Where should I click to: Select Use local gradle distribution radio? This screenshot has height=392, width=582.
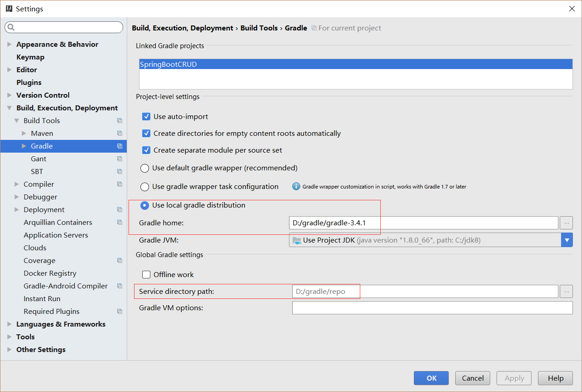click(144, 206)
